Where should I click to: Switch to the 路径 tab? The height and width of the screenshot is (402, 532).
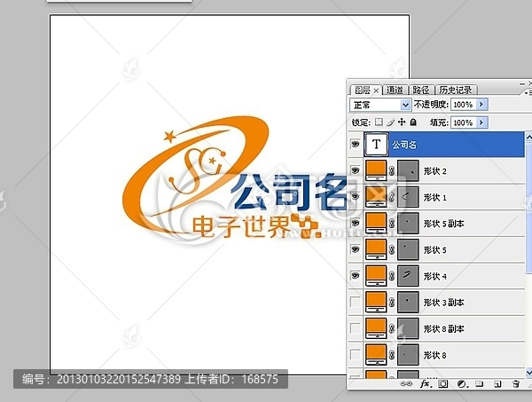click(x=421, y=90)
